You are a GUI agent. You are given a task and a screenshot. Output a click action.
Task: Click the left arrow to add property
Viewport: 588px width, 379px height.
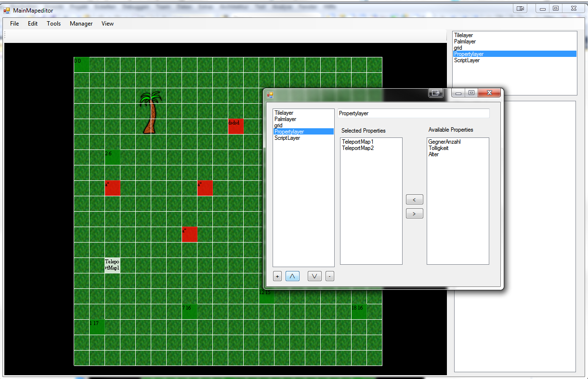click(414, 200)
